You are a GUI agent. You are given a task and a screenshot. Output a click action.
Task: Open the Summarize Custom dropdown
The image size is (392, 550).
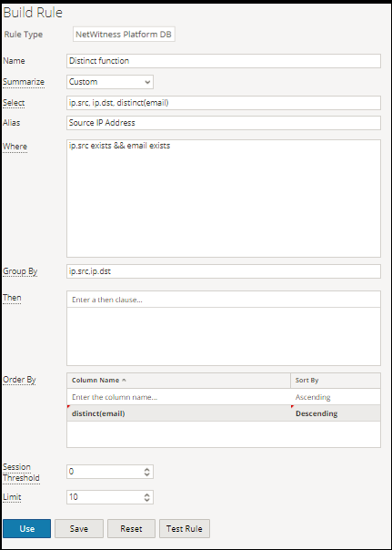click(110, 82)
